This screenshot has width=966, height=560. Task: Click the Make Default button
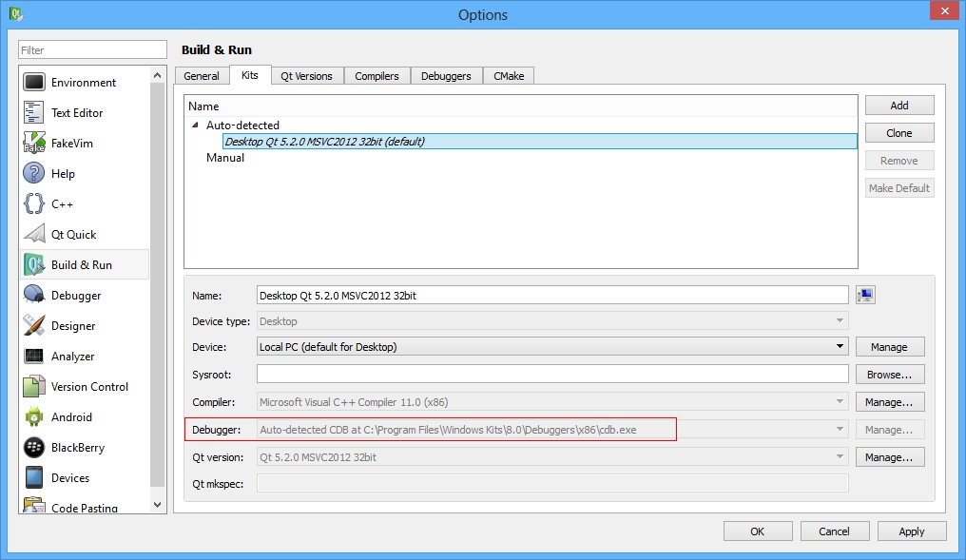[x=899, y=188]
